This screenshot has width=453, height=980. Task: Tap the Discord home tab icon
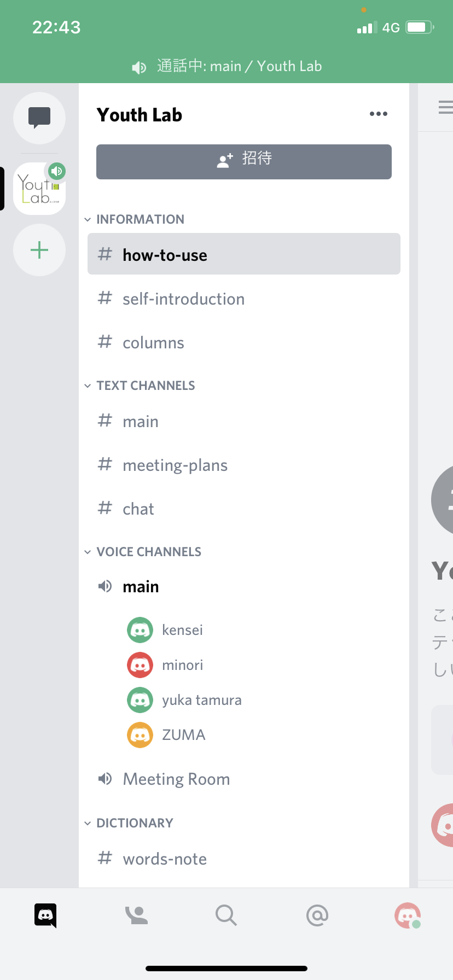pos(45,915)
